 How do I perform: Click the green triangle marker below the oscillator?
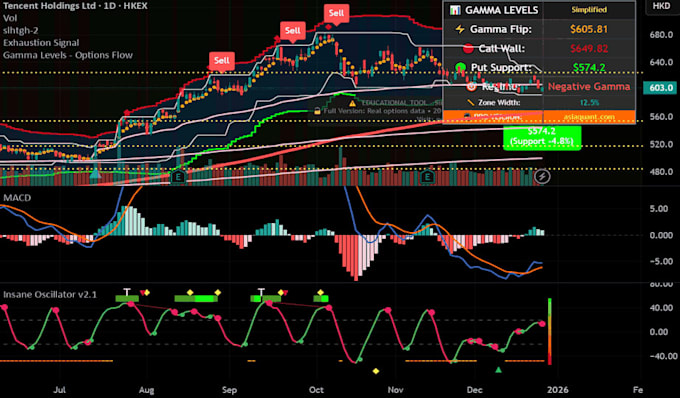point(499,370)
